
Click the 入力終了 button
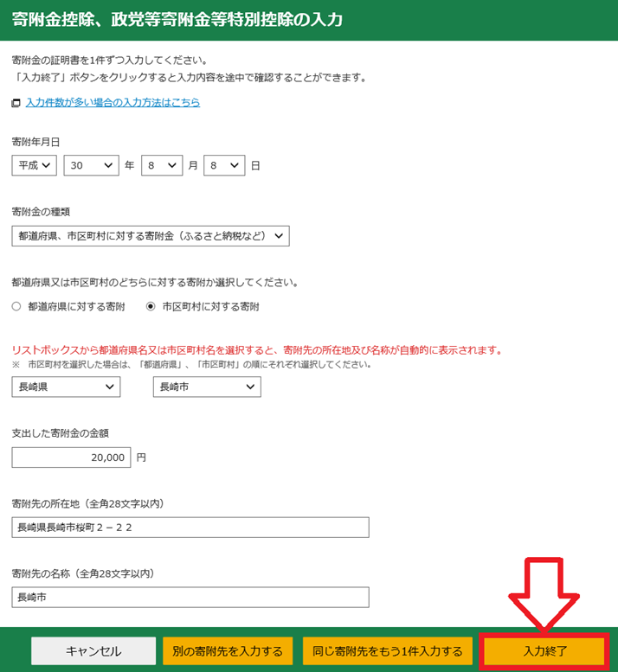(544, 651)
